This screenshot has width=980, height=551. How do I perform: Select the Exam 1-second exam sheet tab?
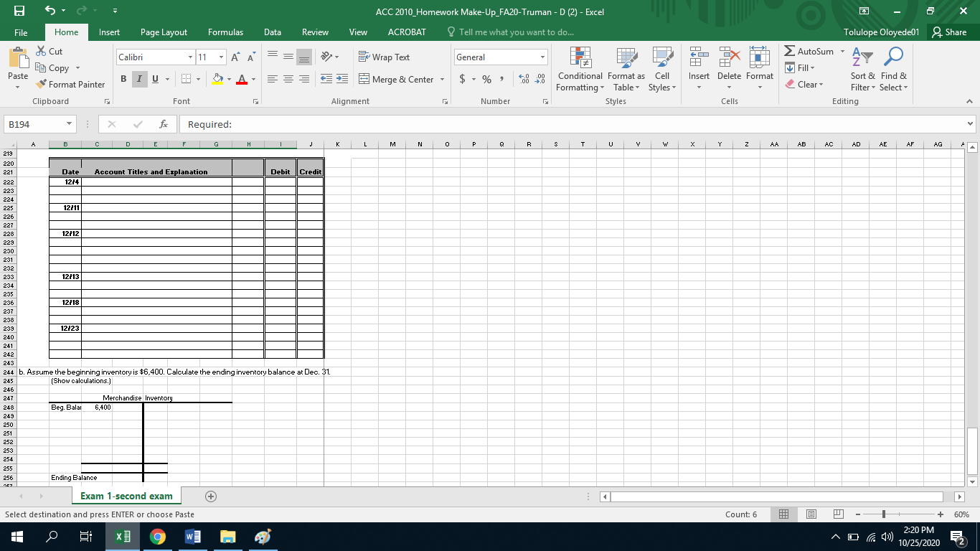click(126, 496)
